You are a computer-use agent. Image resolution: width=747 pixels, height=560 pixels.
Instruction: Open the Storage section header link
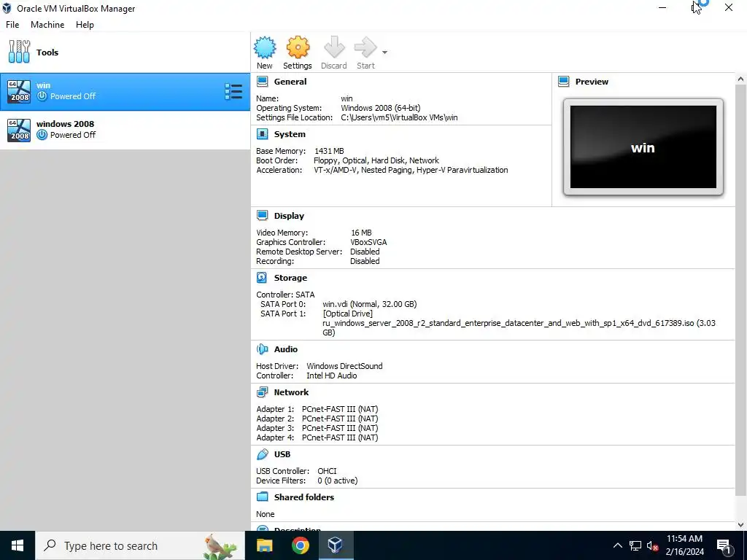290,278
